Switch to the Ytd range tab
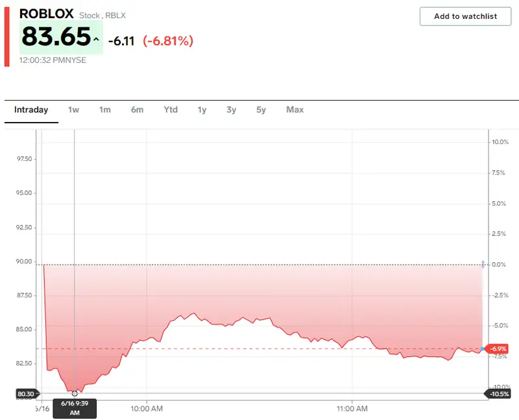519x420 pixels. click(x=171, y=110)
